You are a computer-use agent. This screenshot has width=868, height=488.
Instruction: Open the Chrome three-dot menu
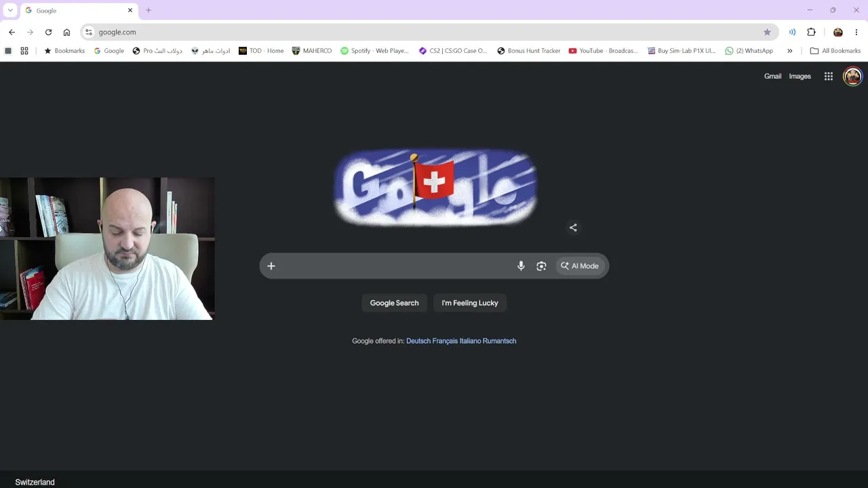coord(856,32)
